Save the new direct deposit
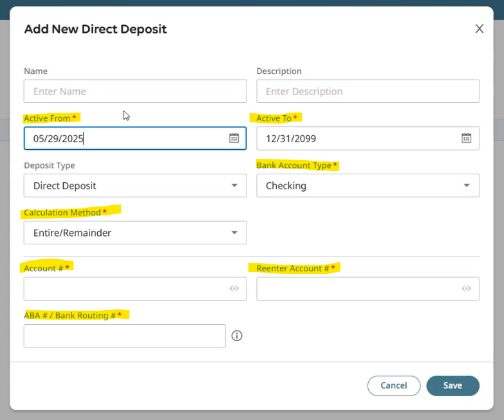This screenshot has height=420, width=504. pos(453,386)
